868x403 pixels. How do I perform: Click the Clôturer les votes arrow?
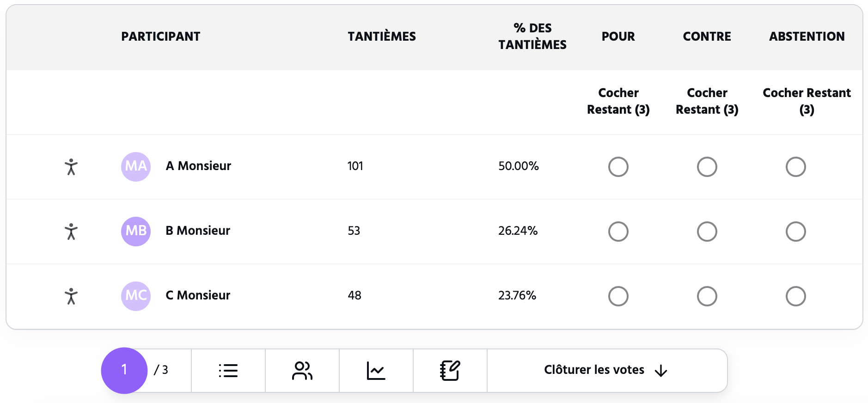click(661, 371)
